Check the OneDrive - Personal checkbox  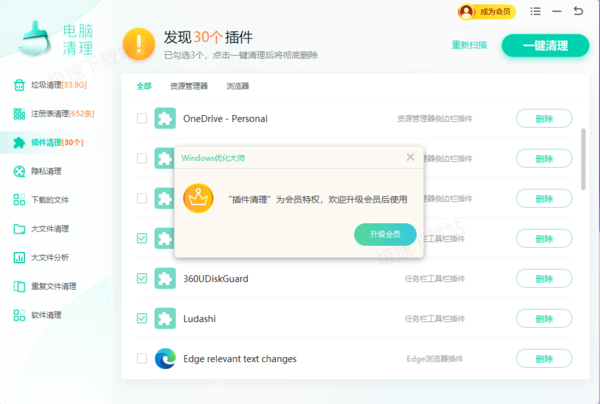coord(142,118)
